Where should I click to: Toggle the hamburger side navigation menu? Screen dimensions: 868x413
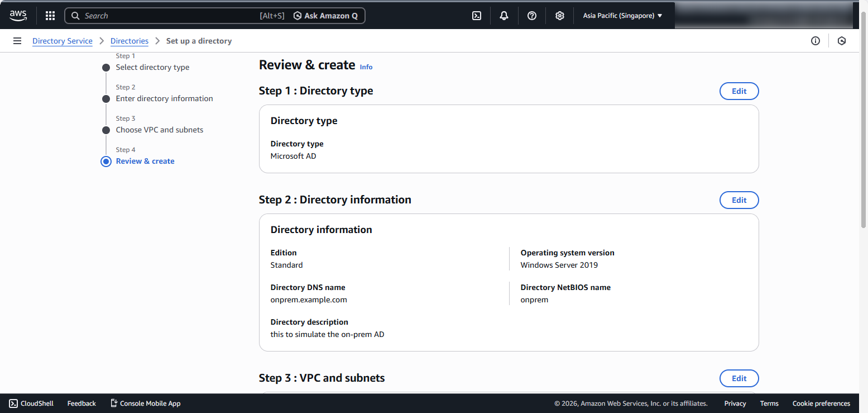pos(17,41)
